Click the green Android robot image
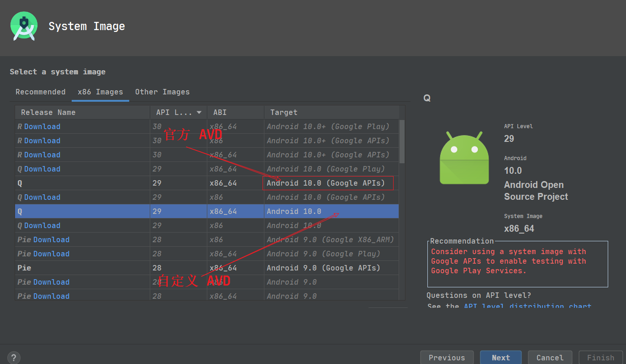This screenshot has width=626, height=364. [x=464, y=158]
